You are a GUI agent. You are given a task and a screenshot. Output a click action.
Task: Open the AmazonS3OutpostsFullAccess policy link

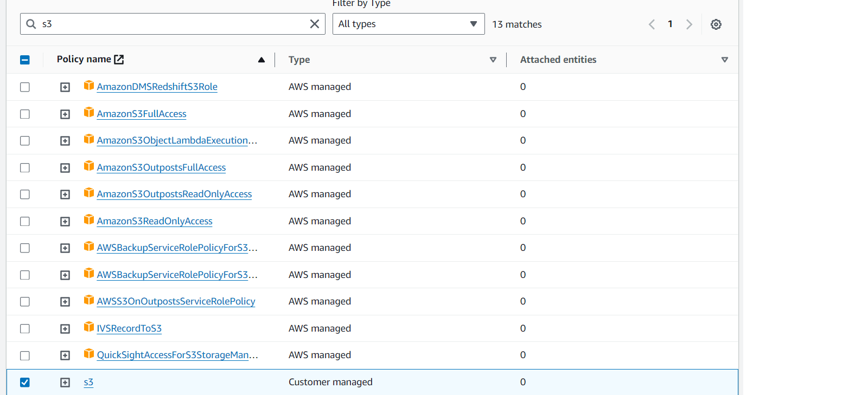point(161,167)
